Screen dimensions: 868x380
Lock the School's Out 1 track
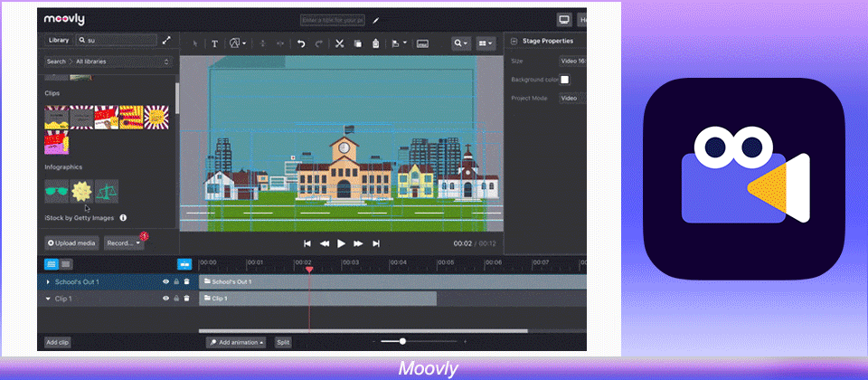click(x=176, y=282)
